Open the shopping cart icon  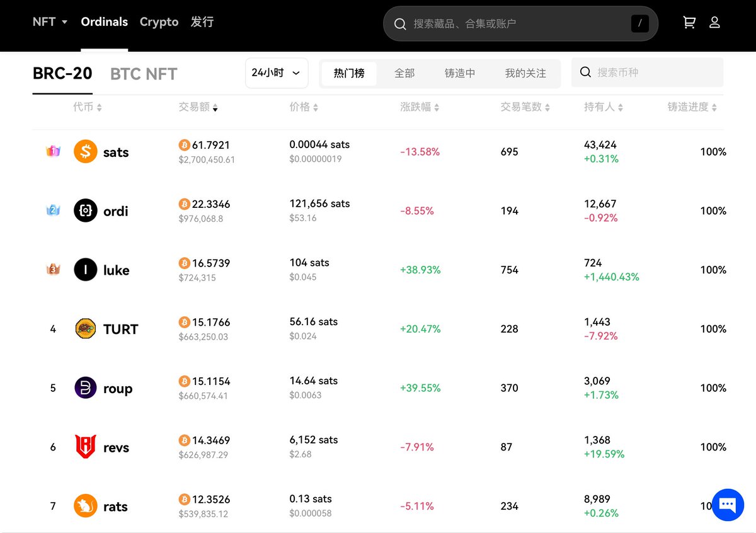coord(689,23)
